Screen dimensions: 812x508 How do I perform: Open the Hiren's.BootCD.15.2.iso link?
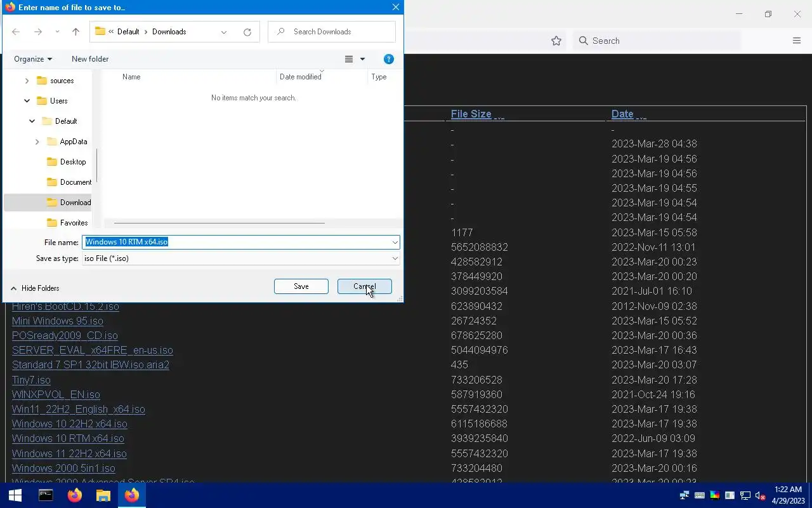tap(65, 306)
